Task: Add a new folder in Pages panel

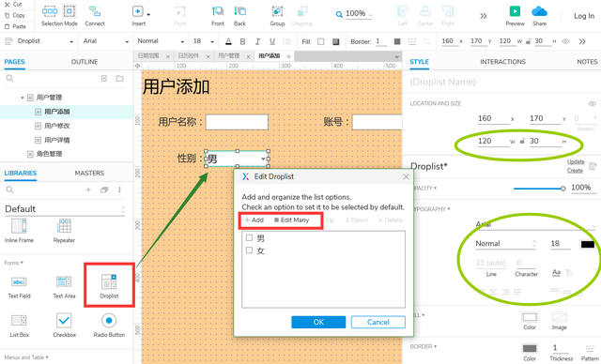Action: [x=119, y=79]
